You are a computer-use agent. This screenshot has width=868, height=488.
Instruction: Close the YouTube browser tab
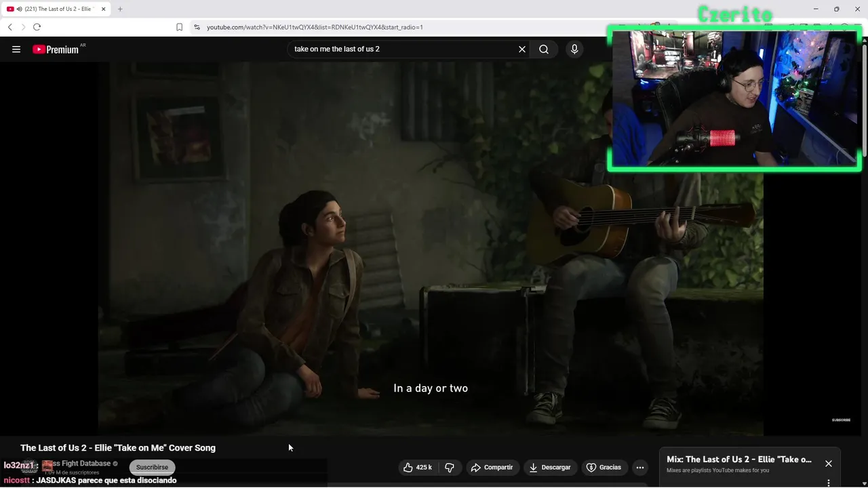[x=104, y=9]
